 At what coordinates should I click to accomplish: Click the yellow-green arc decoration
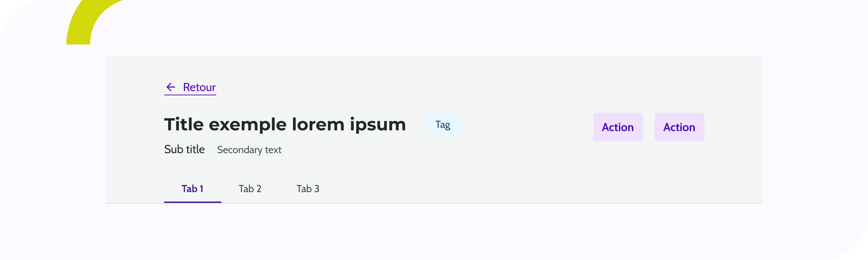click(81, 25)
